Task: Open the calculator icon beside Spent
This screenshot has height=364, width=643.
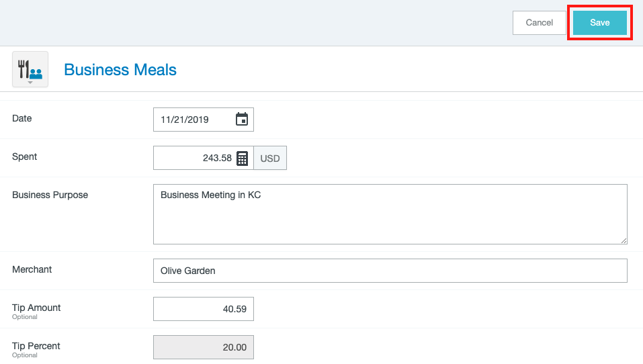Action: tap(243, 158)
